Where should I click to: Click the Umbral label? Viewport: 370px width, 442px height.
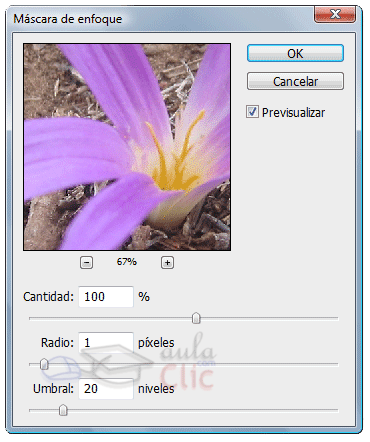point(53,389)
